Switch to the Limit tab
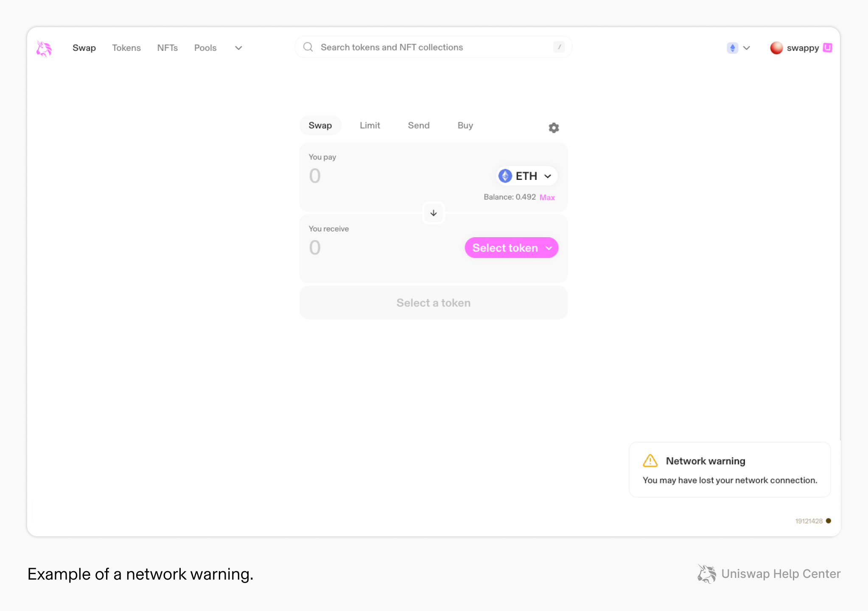Screen dimensions: 868x611 point(370,125)
